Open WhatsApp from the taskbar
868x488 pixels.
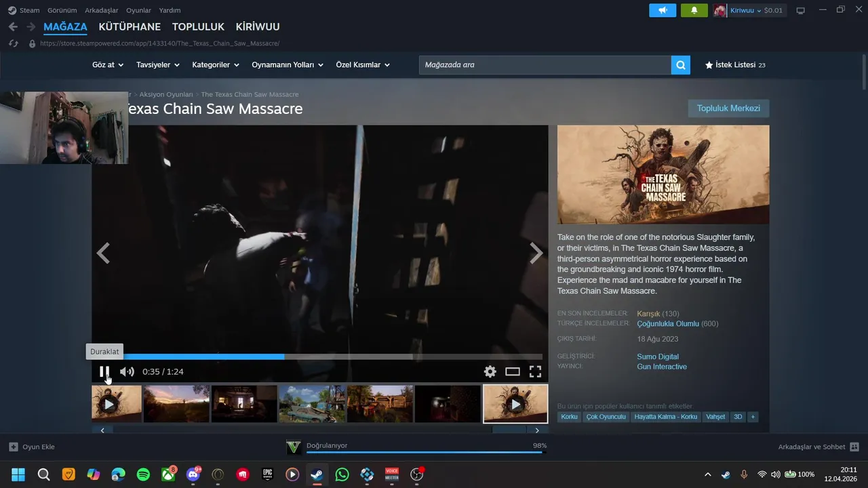(x=342, y=474)
